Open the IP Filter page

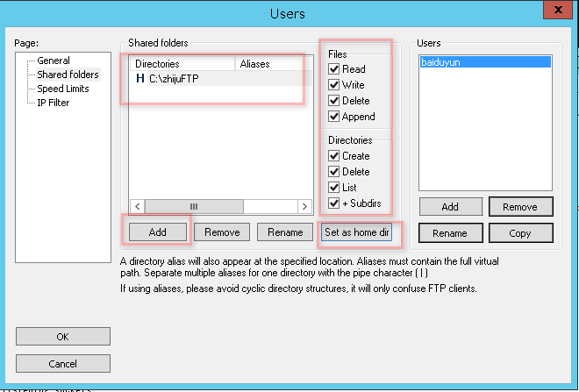[x=54, y=103]
